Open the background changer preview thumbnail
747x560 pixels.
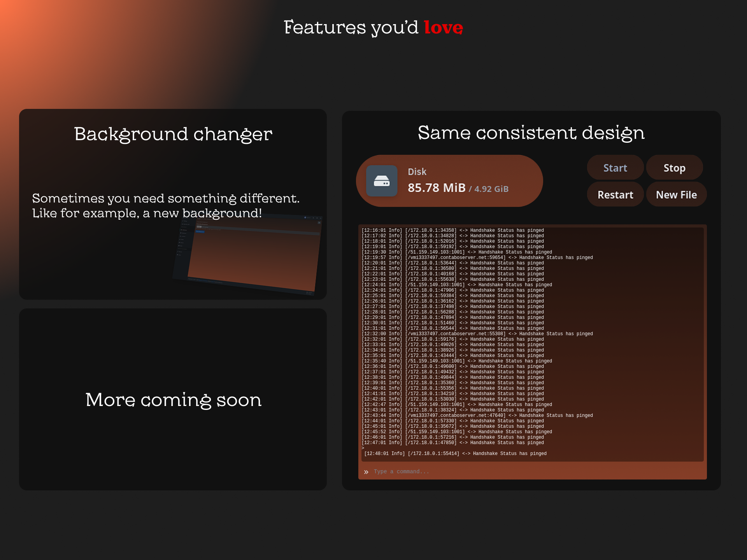[x=247, y=254]
